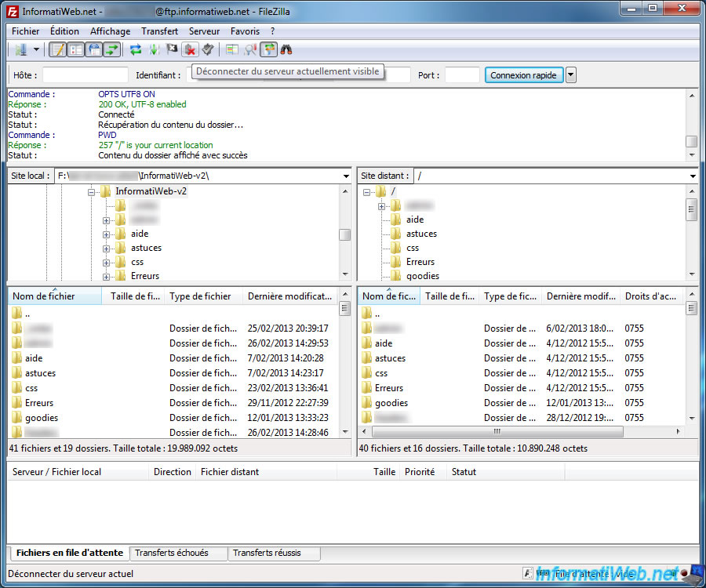Click the colored-rows list toolbar icon

click(x=232, y=49)
